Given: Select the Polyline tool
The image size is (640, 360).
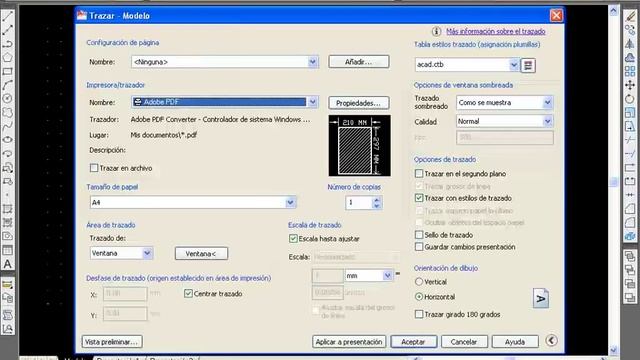Looking at the screenshot, I should tap(7, 44).
